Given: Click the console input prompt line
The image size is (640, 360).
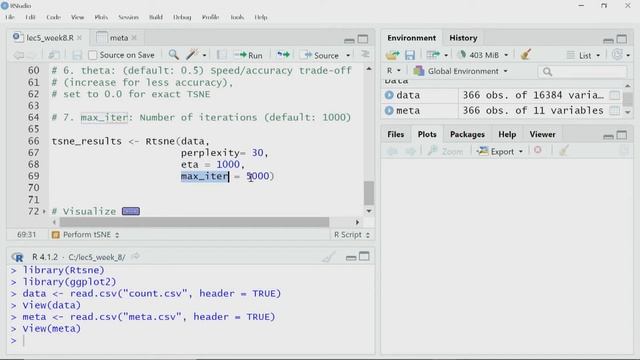Looking at the screenshot, I should 190,340.
